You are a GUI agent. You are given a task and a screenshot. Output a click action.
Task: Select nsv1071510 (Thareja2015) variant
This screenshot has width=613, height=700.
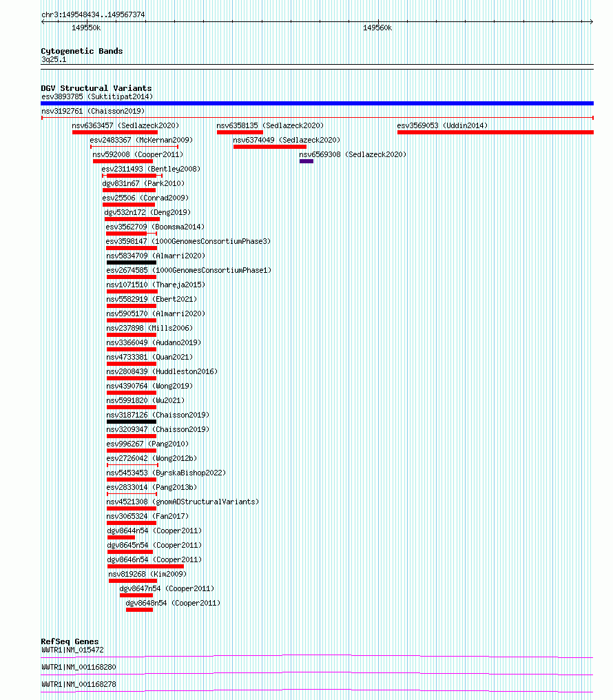pos(156,285)
